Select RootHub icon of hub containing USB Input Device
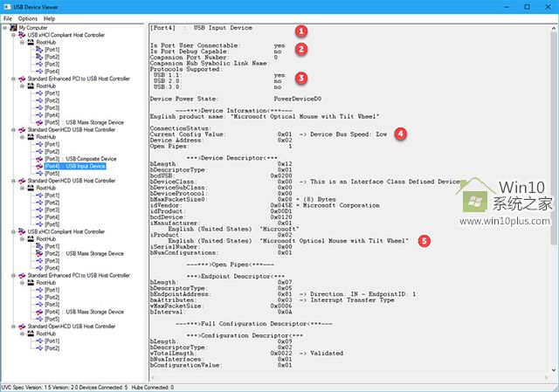This screenshot has height=392, width=559. pyautogui.click(x=31, y=137)
